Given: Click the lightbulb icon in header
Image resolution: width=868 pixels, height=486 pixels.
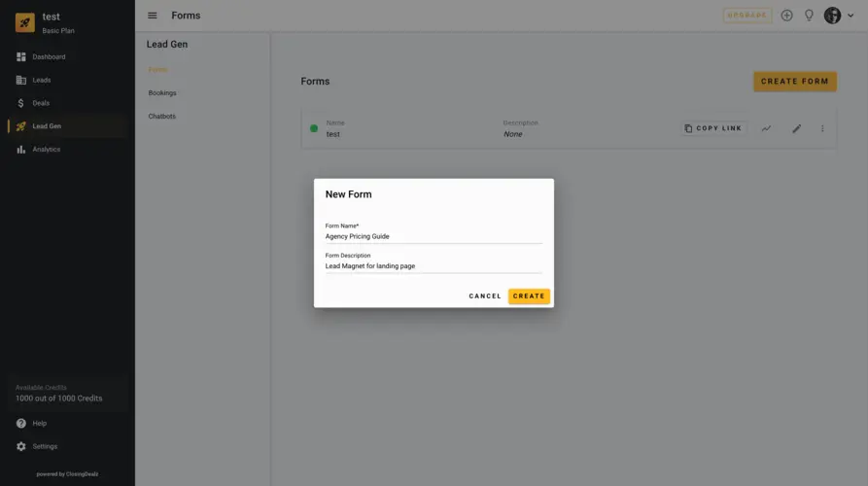Looking at the screenshot, I should (x=810, y=16).
